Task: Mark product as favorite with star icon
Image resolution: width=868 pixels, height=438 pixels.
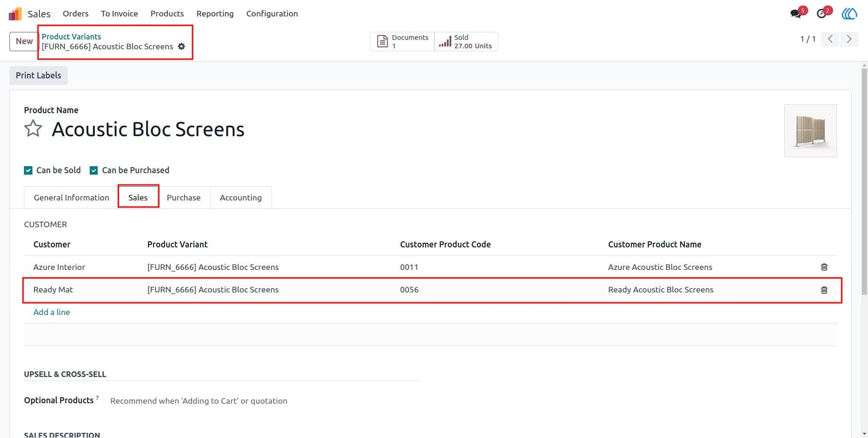Action: click(33, 129)
